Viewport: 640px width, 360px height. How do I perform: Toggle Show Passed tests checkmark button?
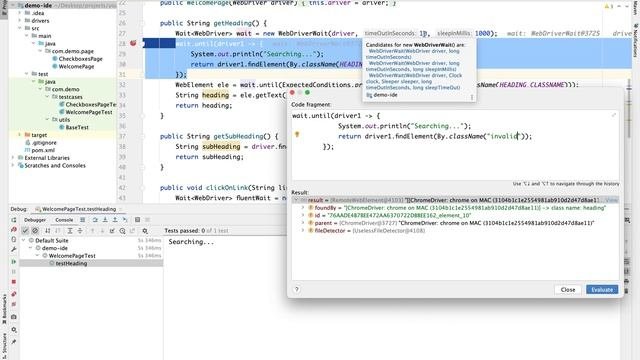coord(25,231)
